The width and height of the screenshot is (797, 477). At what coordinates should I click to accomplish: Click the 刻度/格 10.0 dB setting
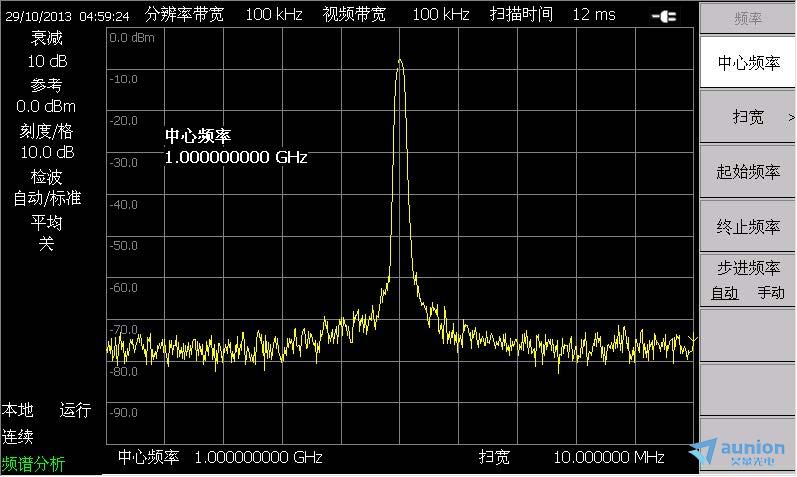[x=46, y=142]
